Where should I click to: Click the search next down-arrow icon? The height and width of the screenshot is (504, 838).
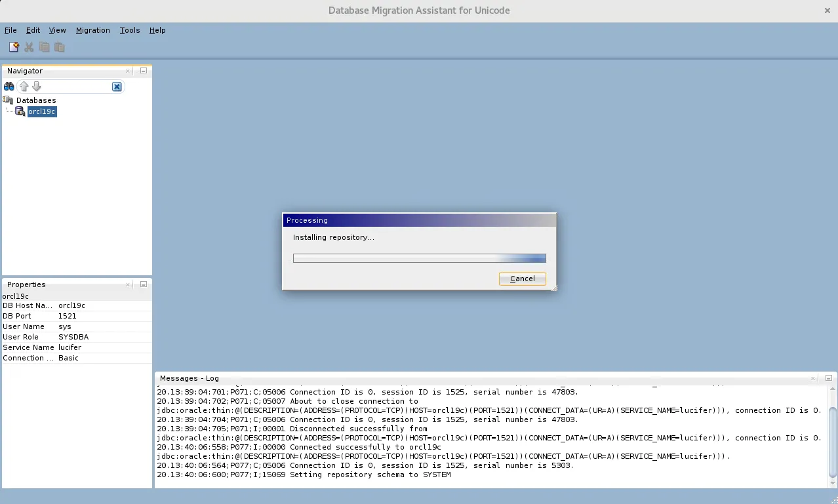tap(37, 86)
